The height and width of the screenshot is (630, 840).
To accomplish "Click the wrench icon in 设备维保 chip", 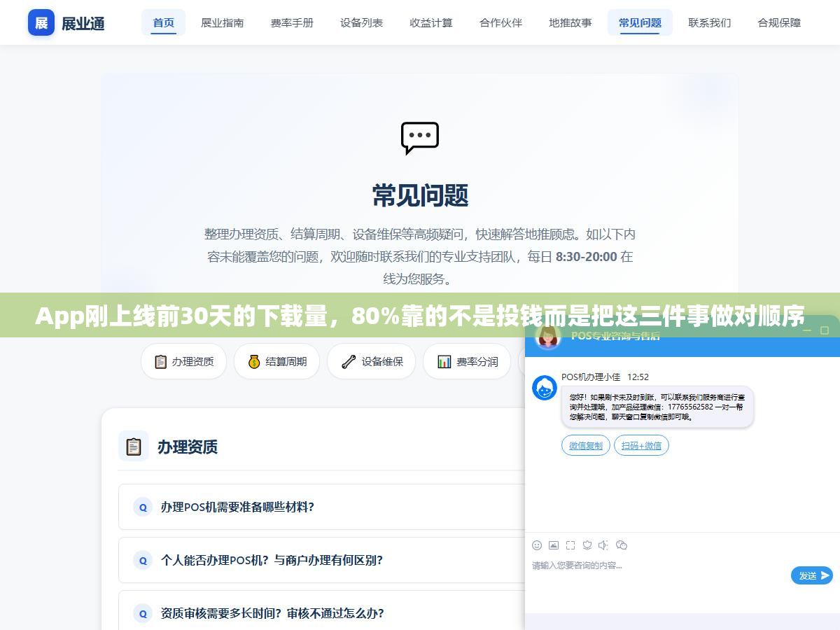I will coord(348,362).
